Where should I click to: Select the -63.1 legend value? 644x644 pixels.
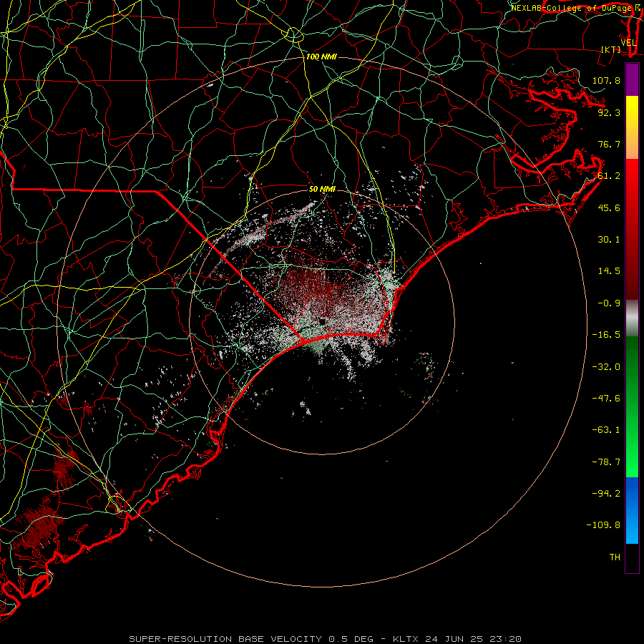606,430
